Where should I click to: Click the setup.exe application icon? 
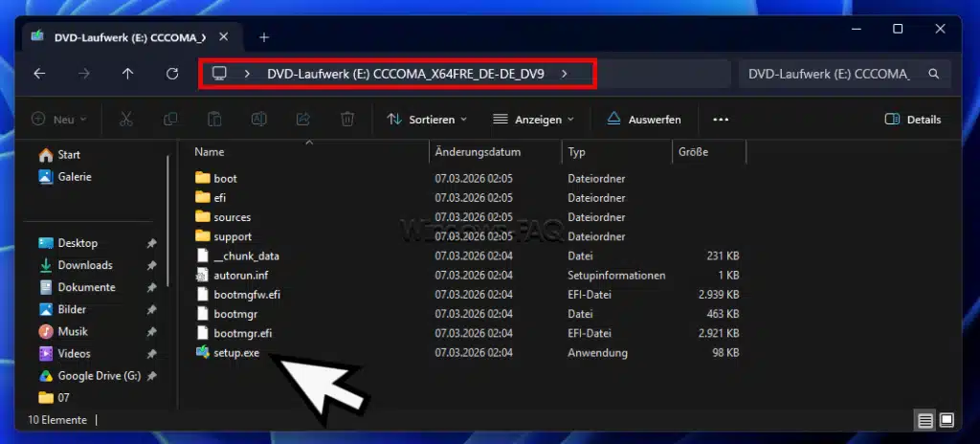point(202,353)
